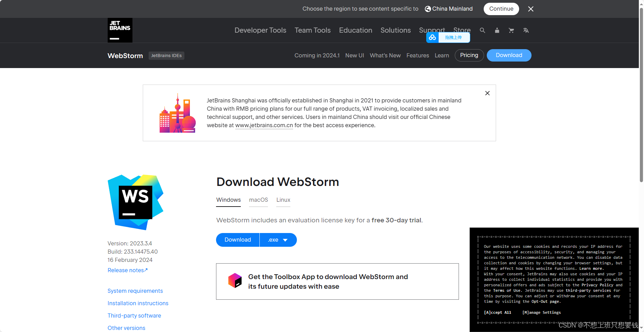Open the New UI page

click(x=355, y=55)
